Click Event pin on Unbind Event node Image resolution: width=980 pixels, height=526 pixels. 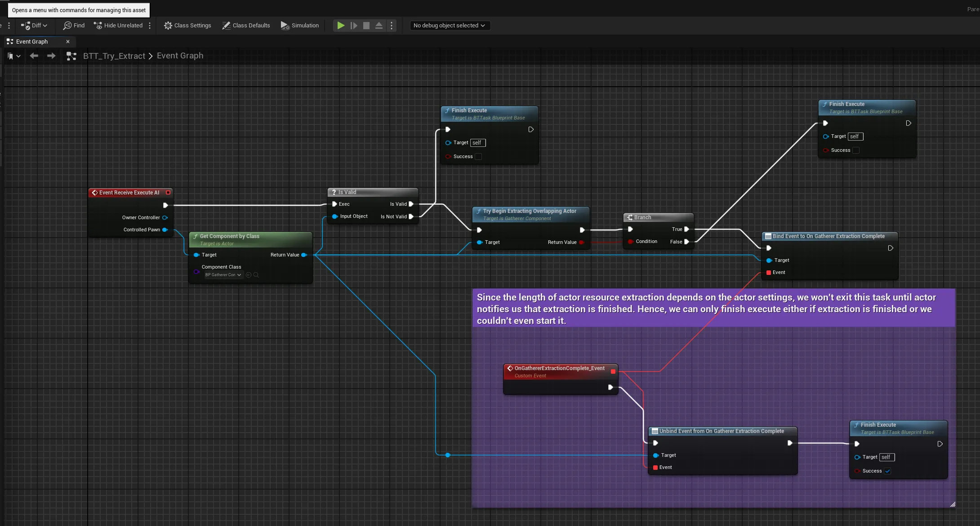pyautogui.click(x=655, y=468)
